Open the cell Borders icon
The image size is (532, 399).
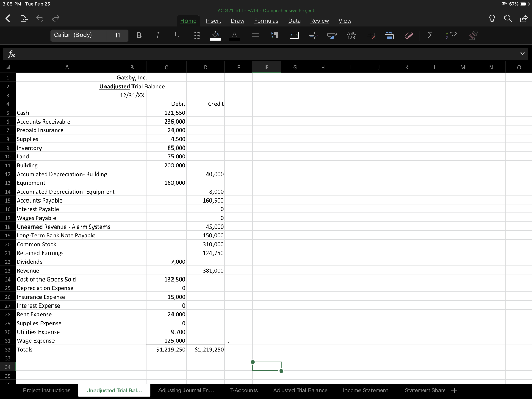pyautogui.click(x=196, y=35)
